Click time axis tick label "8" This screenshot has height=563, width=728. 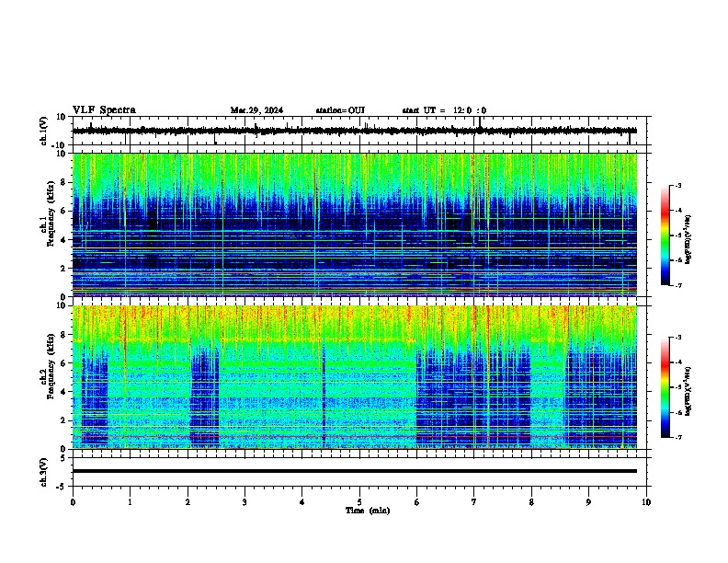coord(531,502)
